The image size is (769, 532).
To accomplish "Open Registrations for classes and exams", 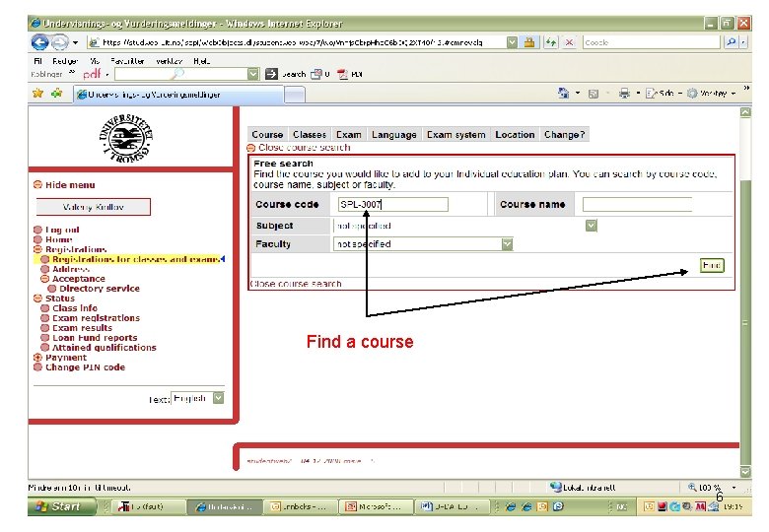I will 134,259.
